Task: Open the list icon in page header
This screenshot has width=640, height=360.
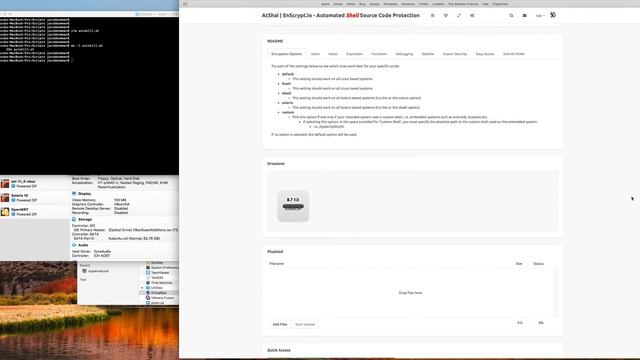Action: click(433, 16)
